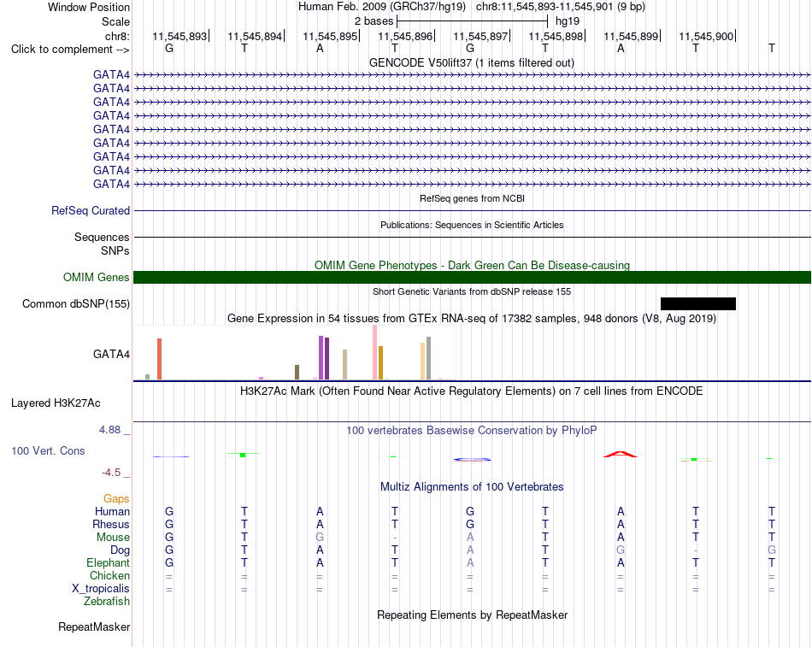The height and width of the screenshot is (647, 812).
Task: Click the '2 bases' scale bar text
Action: coord(374,21)
